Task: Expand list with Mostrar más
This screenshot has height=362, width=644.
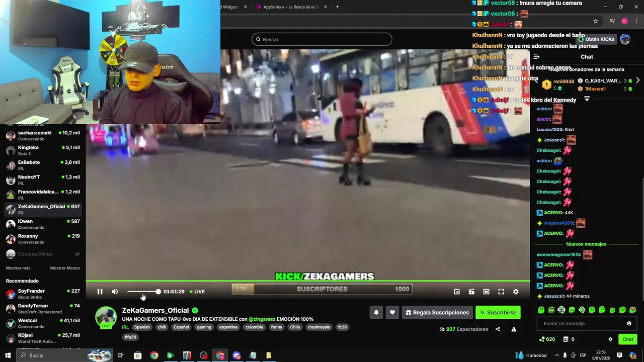Action: tap(18, 268)
